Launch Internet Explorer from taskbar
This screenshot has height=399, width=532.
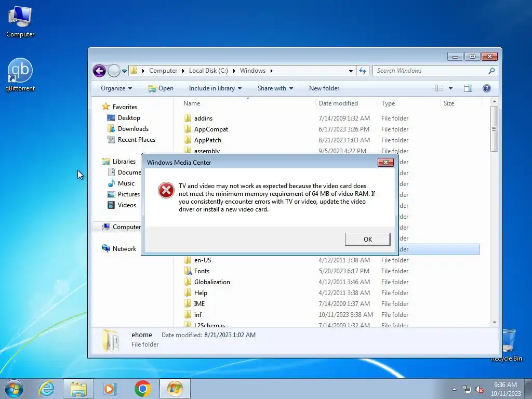[x=47, y=389]
